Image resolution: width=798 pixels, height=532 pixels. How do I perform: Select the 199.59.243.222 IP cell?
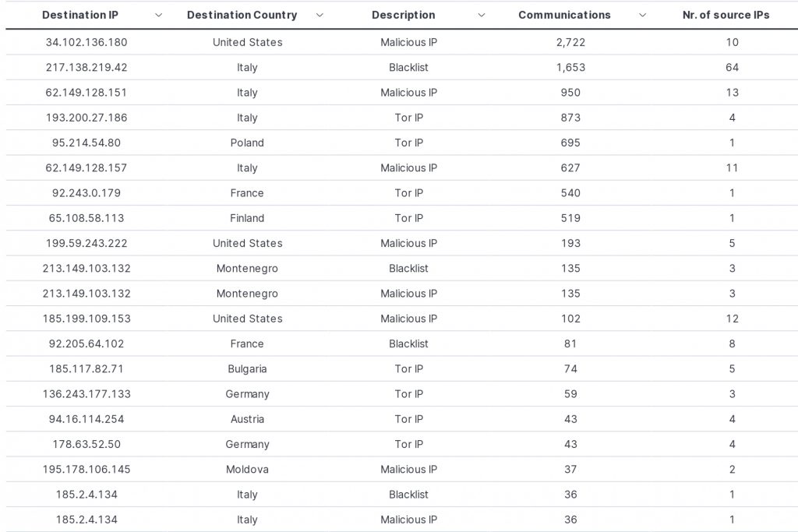pyautogui.click(x=87, y=243)
